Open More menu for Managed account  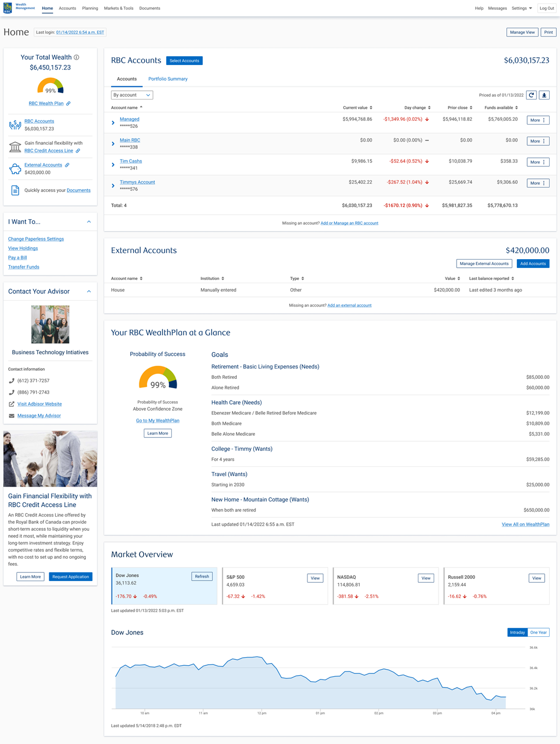[x=538, y=120]
